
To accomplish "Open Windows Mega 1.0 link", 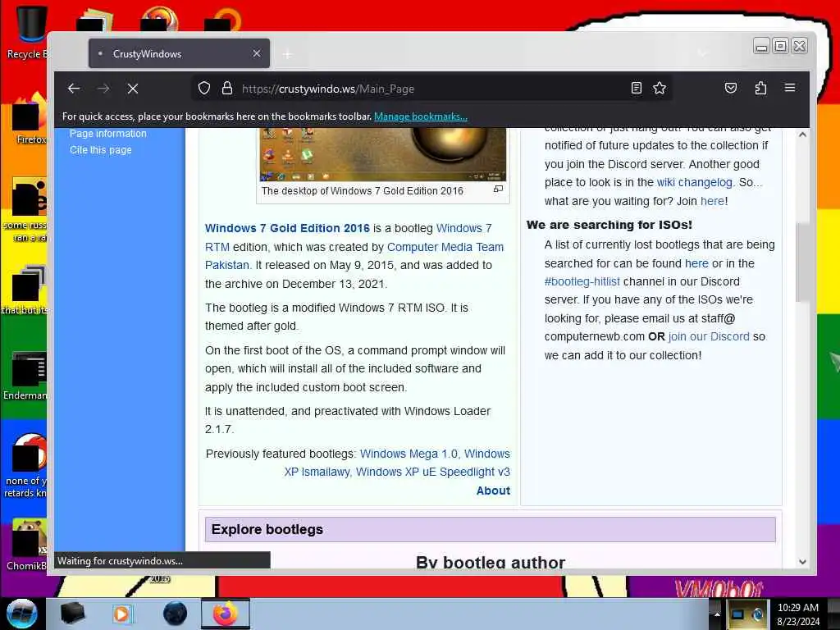I will 409,454.
